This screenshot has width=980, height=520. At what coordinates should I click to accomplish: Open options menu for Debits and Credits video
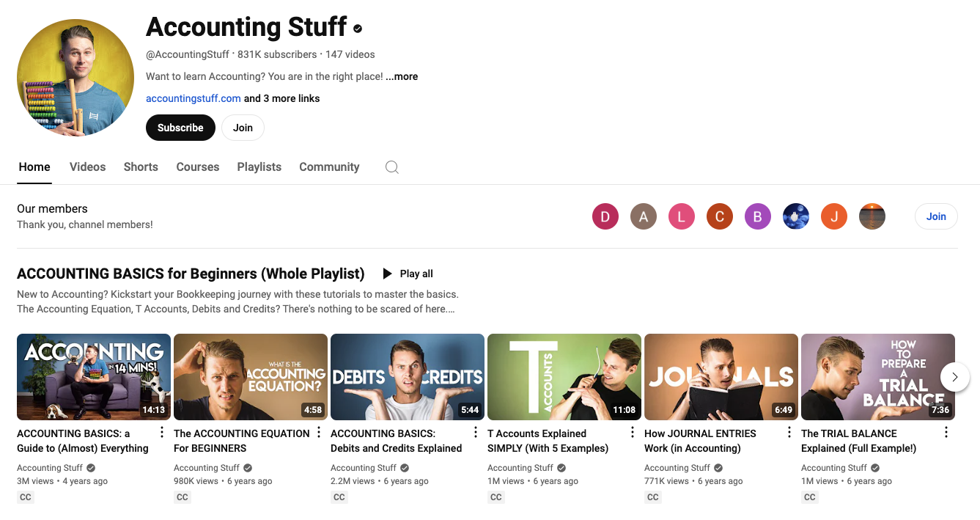[x=476, y=433]
